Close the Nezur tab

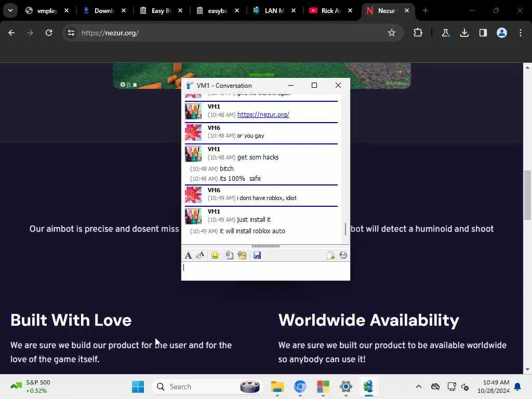coord(407,11)
